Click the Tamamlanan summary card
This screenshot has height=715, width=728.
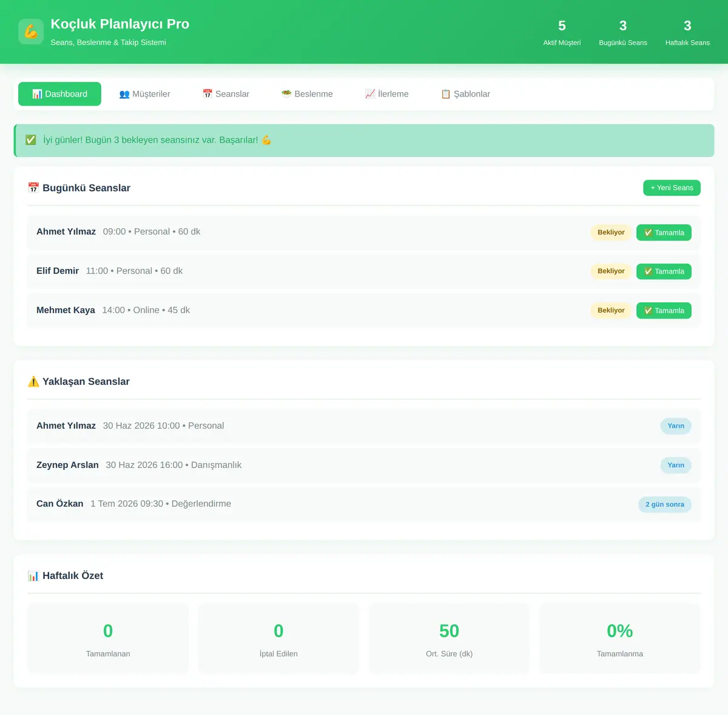pyautogui.click(x=108, y=639)
